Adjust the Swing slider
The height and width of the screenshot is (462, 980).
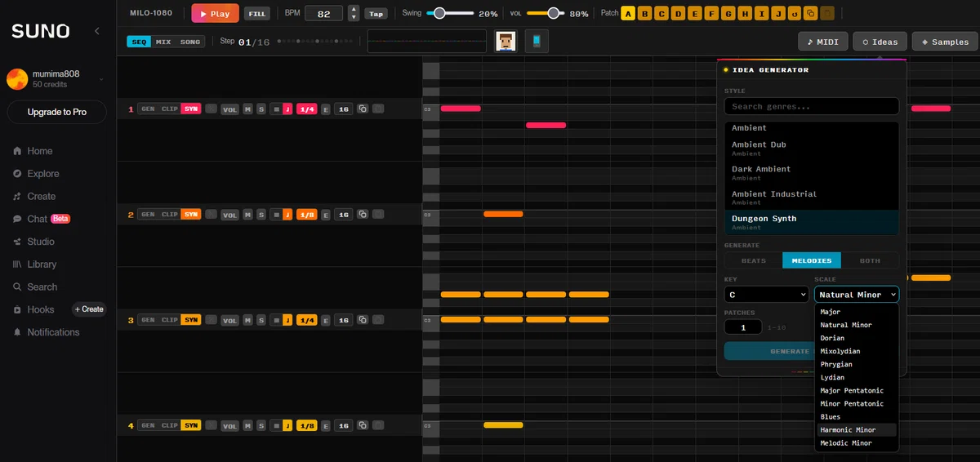(x=449, y=13)
